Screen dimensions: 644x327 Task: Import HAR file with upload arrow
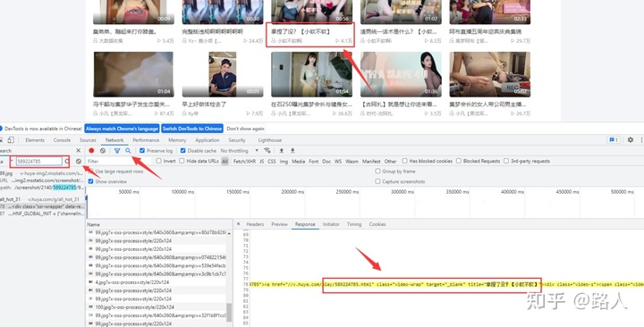(282, 151)
